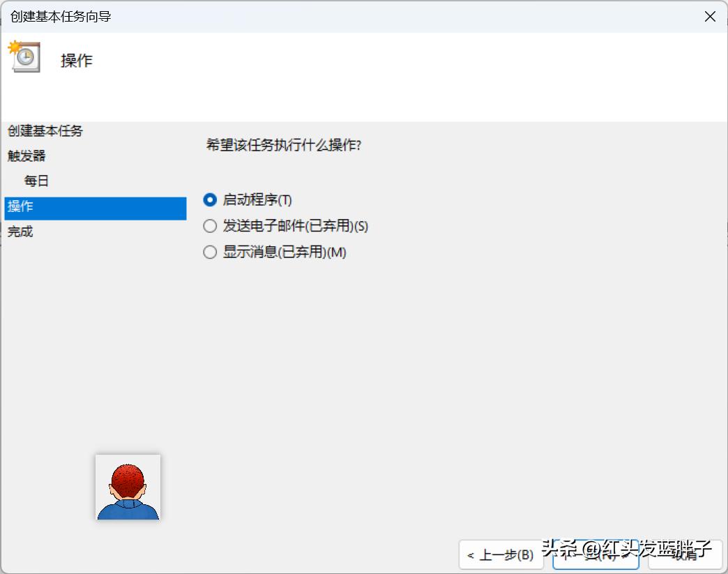Click the 操作 page heading
Image resolution: width=728 pixels, height=574 pixels.
[77, 60]
